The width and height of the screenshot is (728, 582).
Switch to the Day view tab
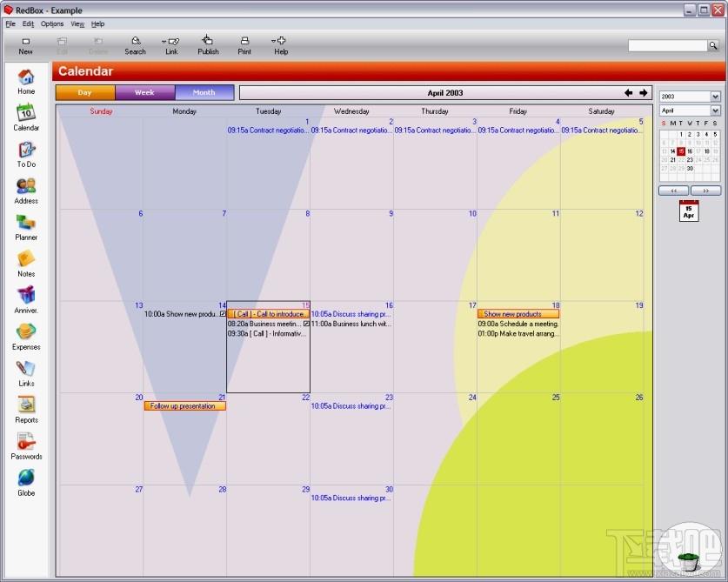point(85,92)
